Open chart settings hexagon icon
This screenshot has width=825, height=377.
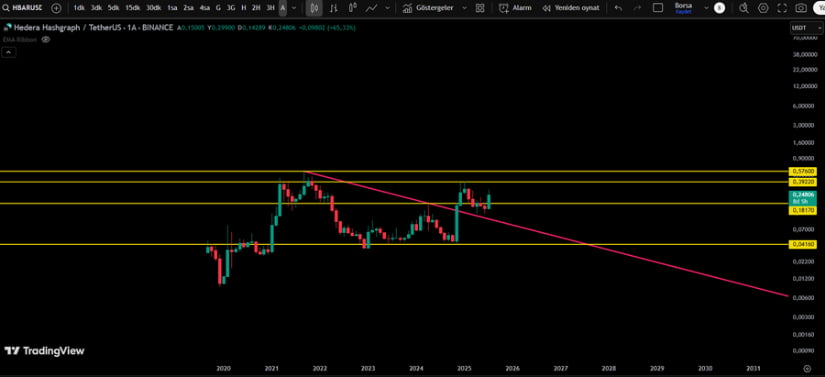pyautogui.click(x=763, y=8)
